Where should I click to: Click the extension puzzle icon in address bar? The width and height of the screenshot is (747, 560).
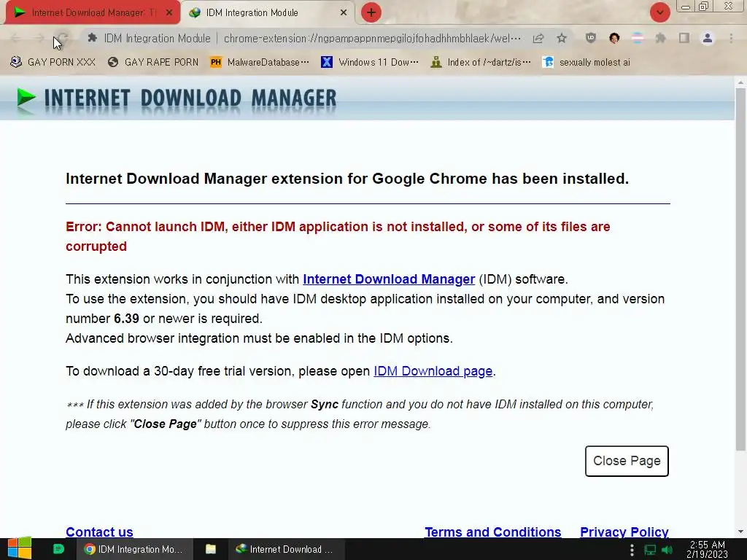click(93, 38)
